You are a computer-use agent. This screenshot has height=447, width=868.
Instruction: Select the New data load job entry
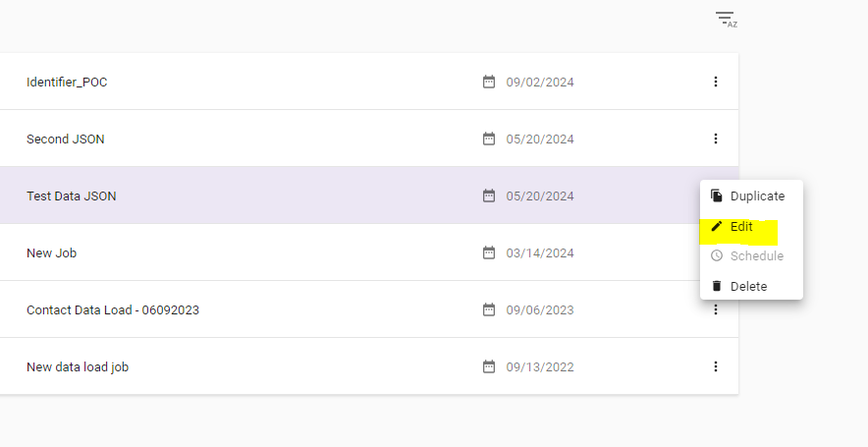coord(78,367)
